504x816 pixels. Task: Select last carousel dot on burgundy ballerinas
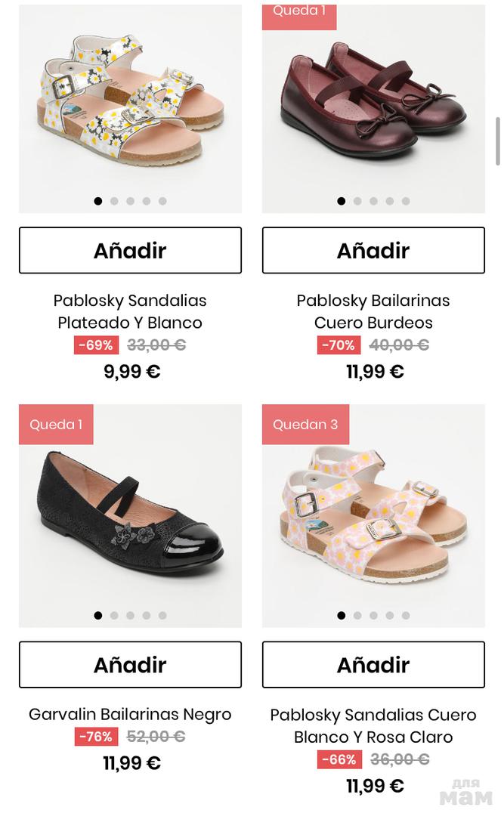click(406, 201)
